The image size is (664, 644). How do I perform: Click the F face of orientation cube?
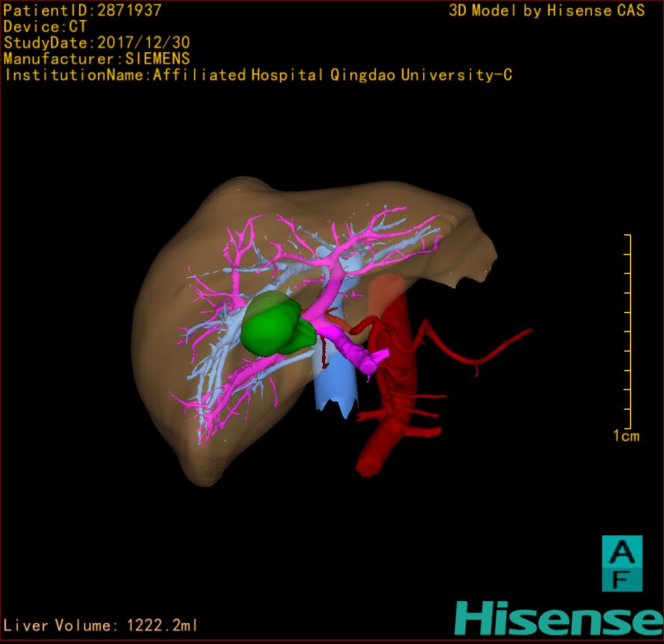click(622, 579)
